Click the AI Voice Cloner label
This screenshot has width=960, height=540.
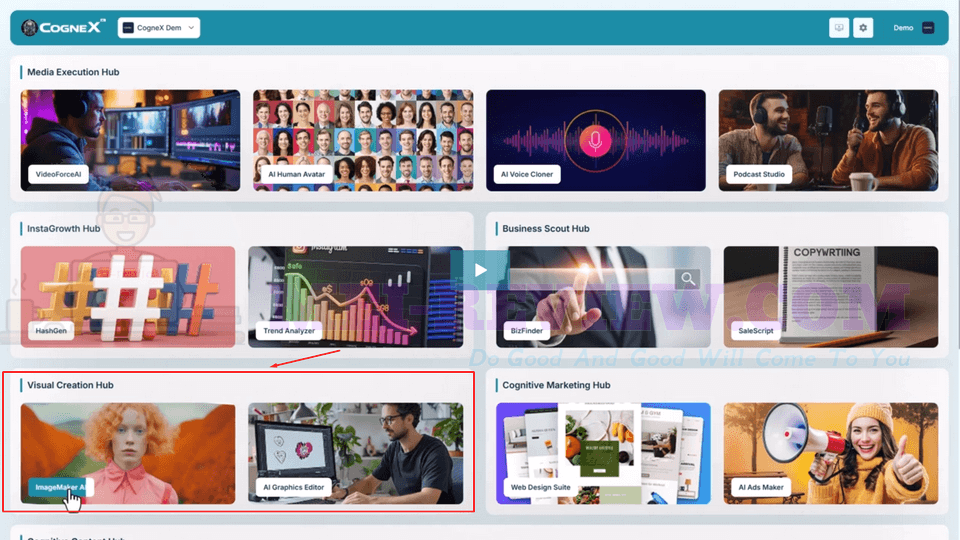pos(527,174)
